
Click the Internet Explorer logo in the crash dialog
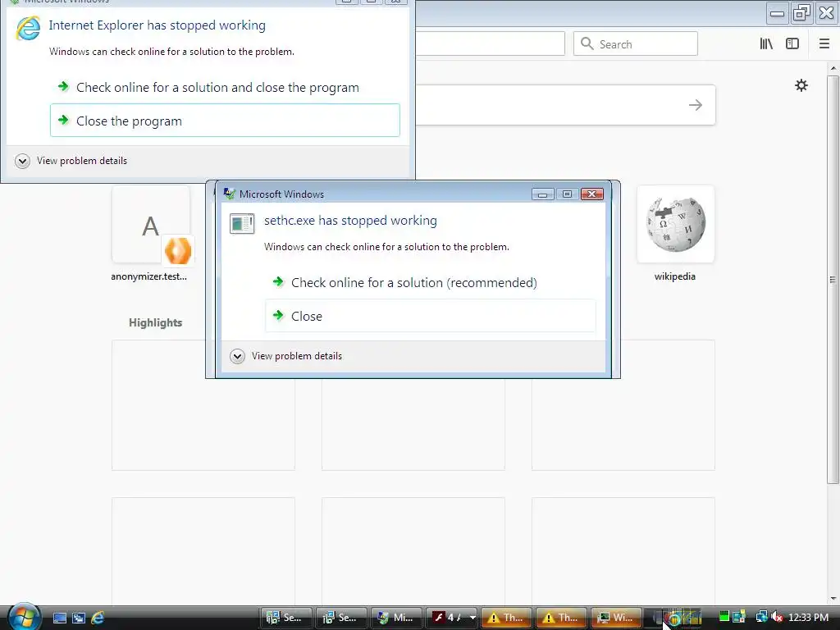28,28
